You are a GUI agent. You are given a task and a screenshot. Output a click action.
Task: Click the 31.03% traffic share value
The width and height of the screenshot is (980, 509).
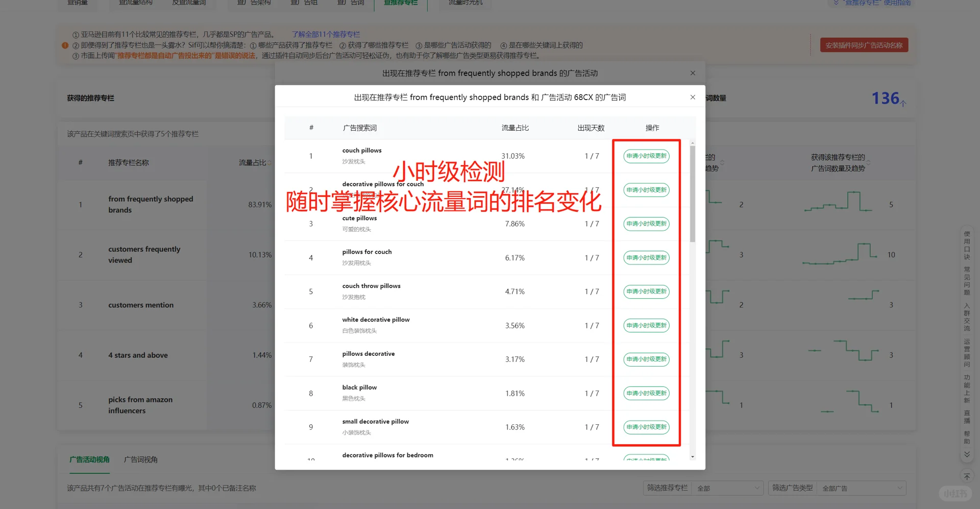pyautogui.click(x=512, y=156)
